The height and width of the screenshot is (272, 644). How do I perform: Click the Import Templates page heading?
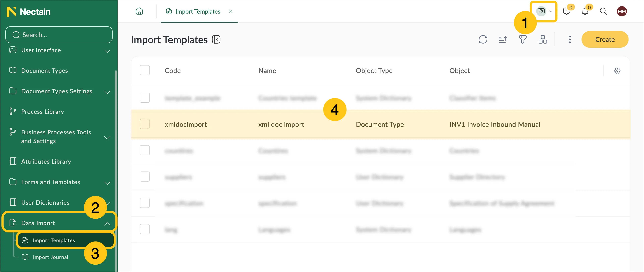click(x=169, y=40)
